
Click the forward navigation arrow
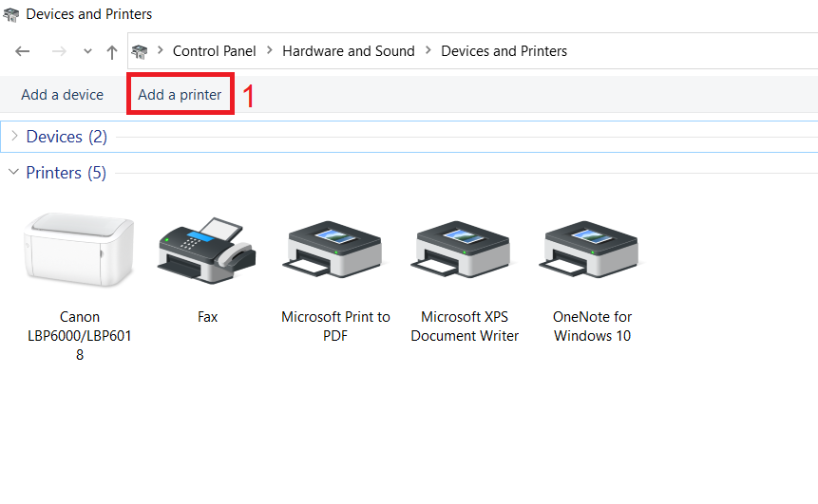point(59,51)
